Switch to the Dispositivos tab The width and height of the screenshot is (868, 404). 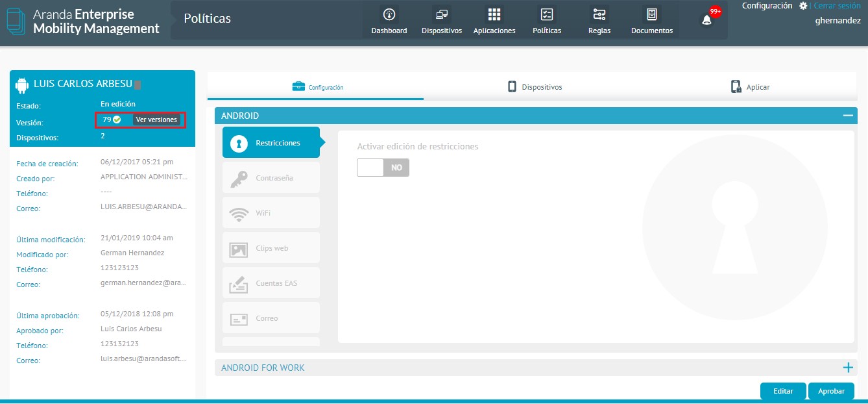tap(535, 87)
